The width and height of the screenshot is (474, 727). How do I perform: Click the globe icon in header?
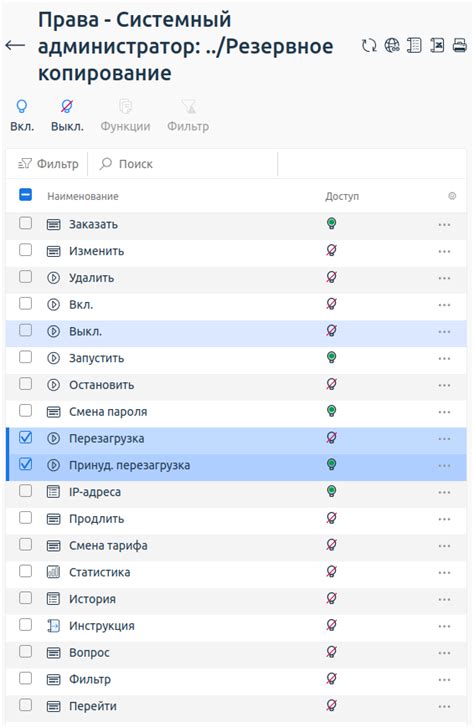tap(392, 45)
